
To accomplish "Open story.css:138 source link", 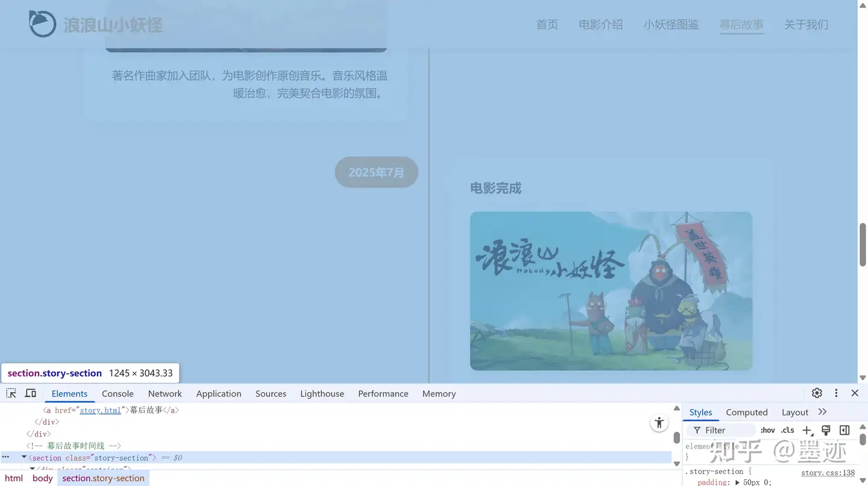I will point(828,473).
